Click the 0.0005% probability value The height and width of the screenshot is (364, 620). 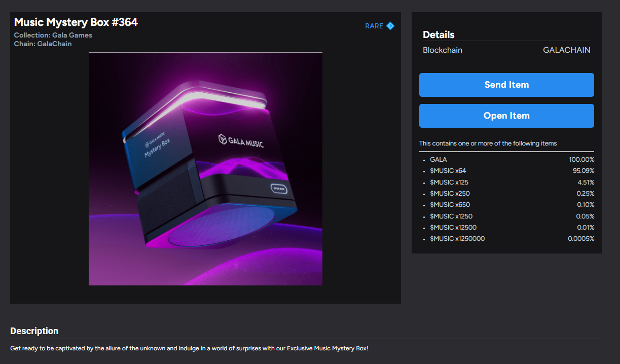(x=581, y=239)
